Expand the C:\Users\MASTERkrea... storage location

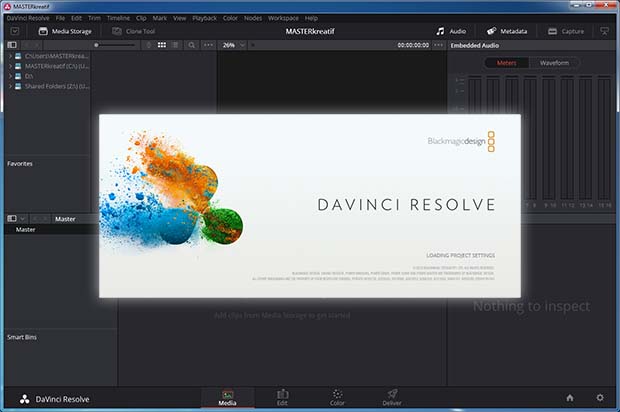pyautogui.click(x=10, y=56)
